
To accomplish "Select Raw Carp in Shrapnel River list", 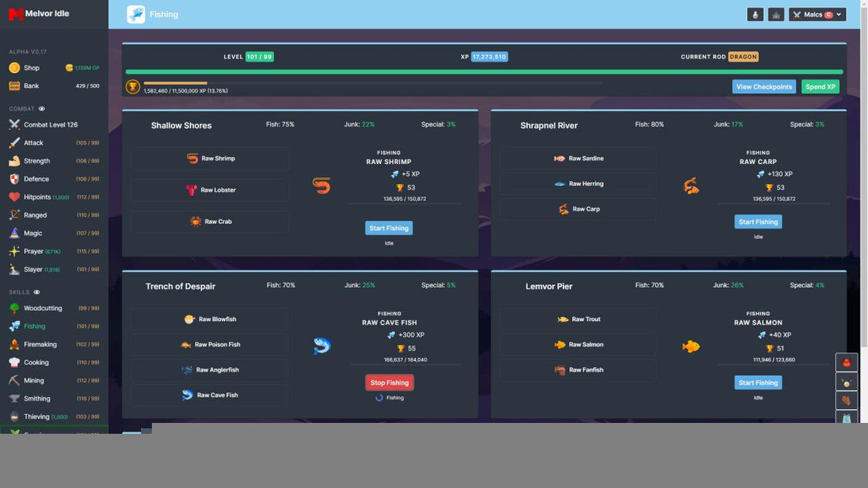I will point(579,209).
